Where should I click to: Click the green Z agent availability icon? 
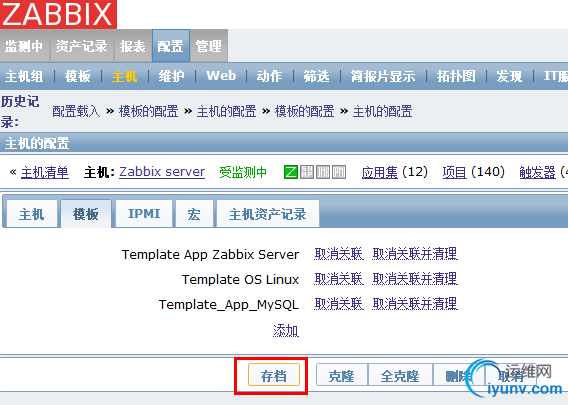point(291,172)
